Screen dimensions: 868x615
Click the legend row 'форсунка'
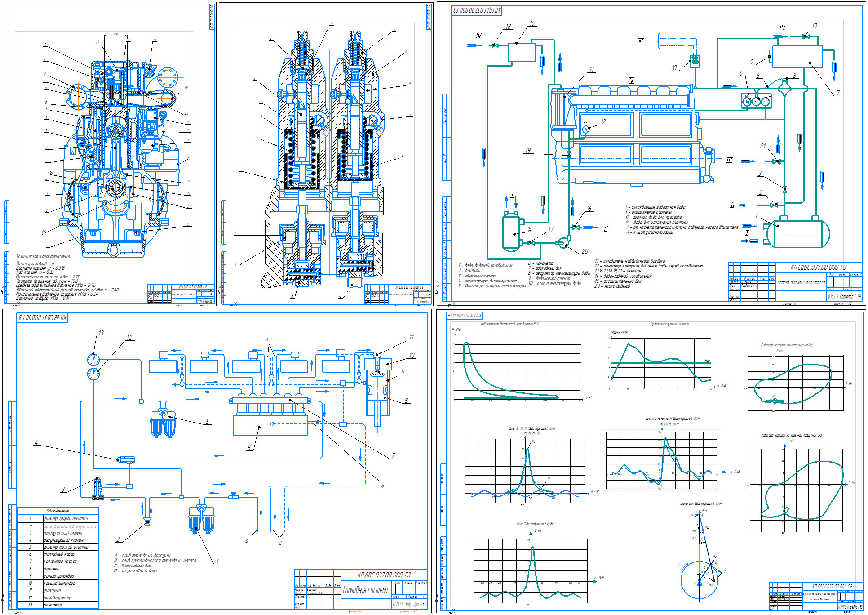[58, 590]
